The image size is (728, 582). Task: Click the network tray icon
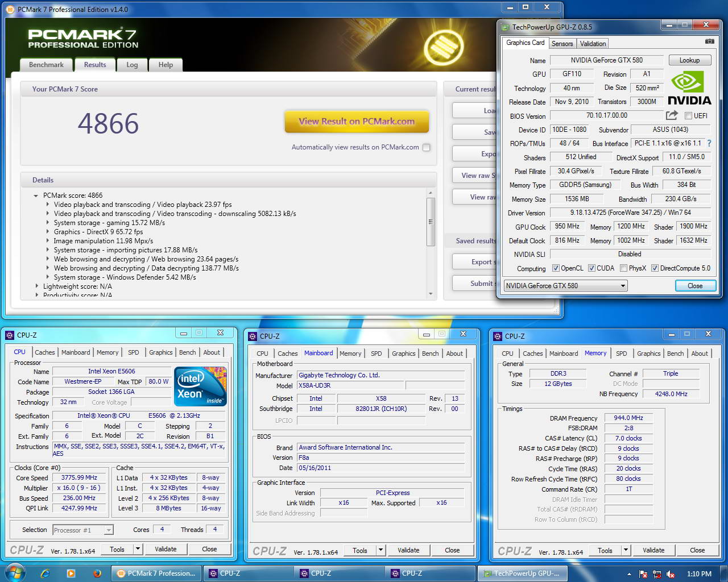click(657, 574)
